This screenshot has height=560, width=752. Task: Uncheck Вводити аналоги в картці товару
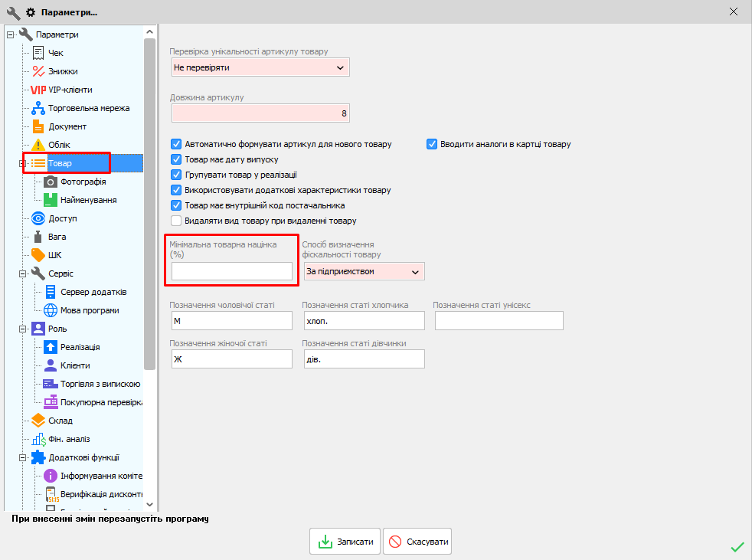point(432,144)
